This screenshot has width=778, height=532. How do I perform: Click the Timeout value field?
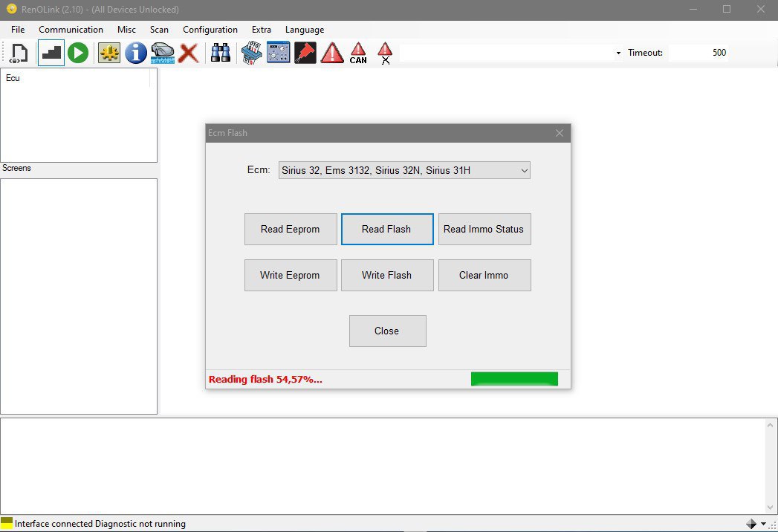tap(697, 53)
